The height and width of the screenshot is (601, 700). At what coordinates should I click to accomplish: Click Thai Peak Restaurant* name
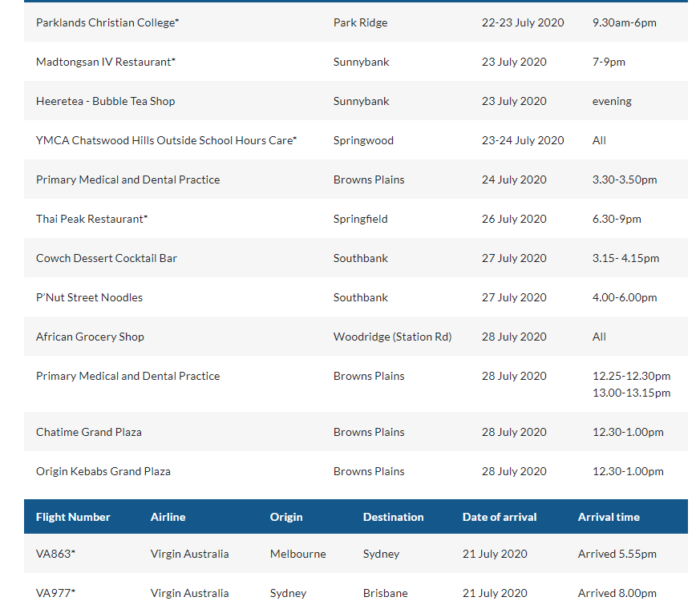(91, 219)
